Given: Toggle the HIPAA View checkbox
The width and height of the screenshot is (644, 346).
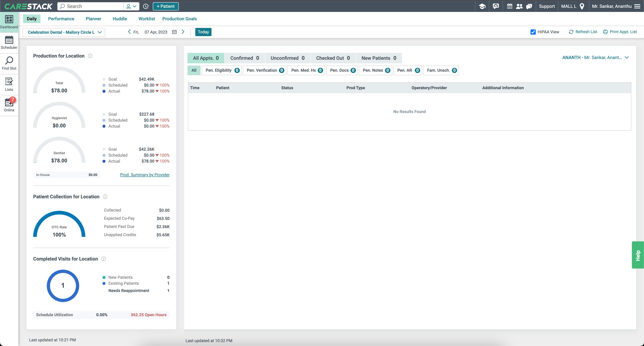Looking at the screenshot, I should tap(533, 32).
